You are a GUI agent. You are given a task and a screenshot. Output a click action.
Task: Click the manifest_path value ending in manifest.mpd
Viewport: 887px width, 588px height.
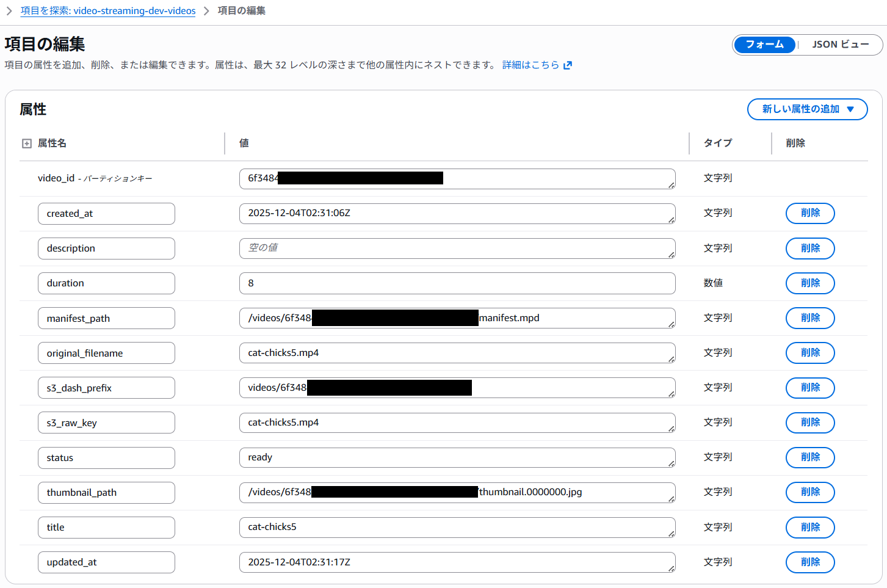pos(457,318)
